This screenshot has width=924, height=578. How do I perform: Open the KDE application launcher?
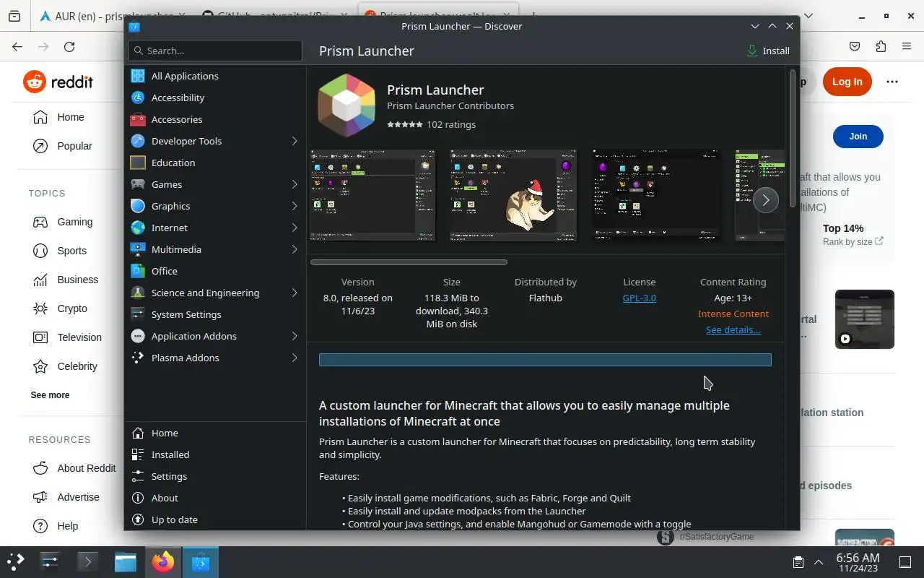click(16, 561)
